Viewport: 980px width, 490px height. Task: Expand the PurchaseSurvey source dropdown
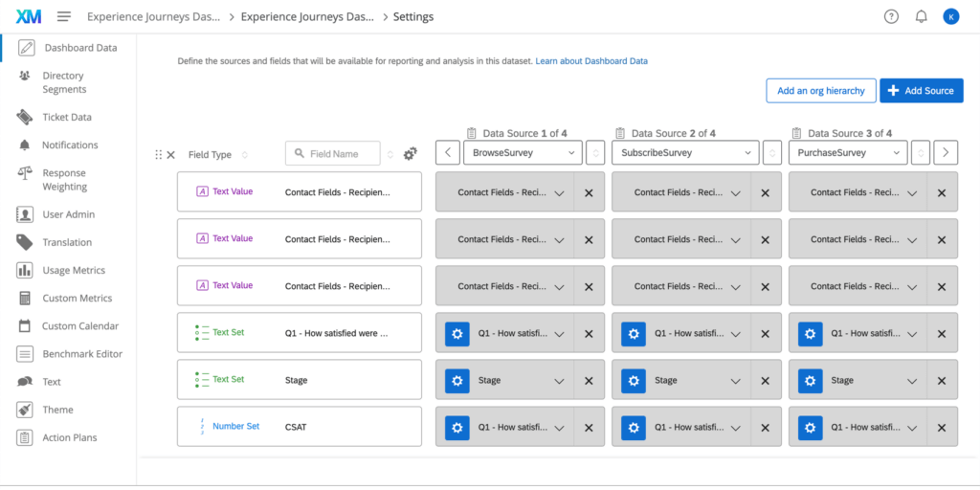click(847, 152)
